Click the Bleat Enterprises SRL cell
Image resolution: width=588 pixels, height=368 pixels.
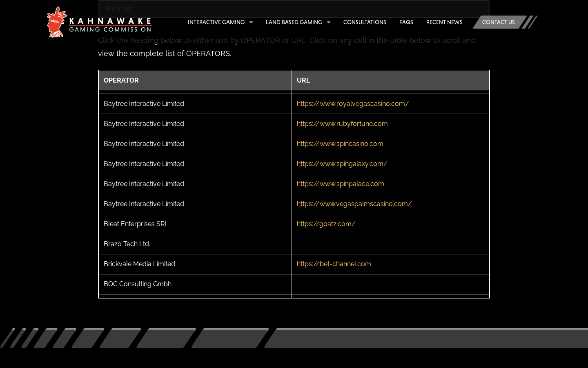click(195, 224)
